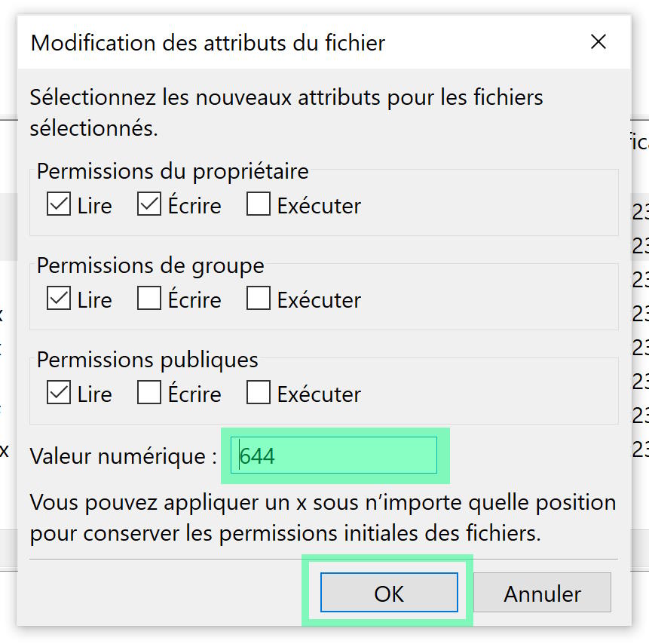The width and height of the screenshot is (649, 644).
Task: Click the dialog title 'Modification des attributs du fichier'
Action: tap(208, 43)
